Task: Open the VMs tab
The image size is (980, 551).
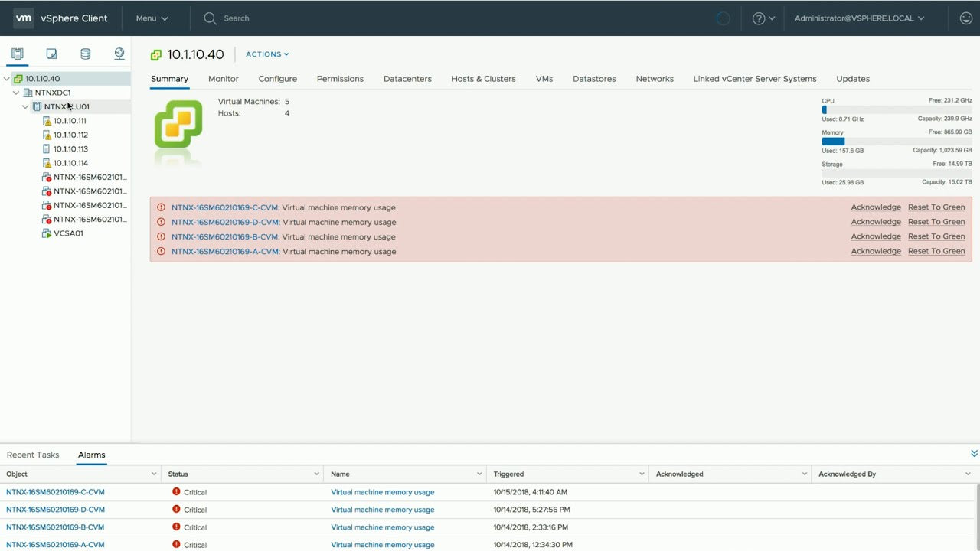Action: [544, 79]
